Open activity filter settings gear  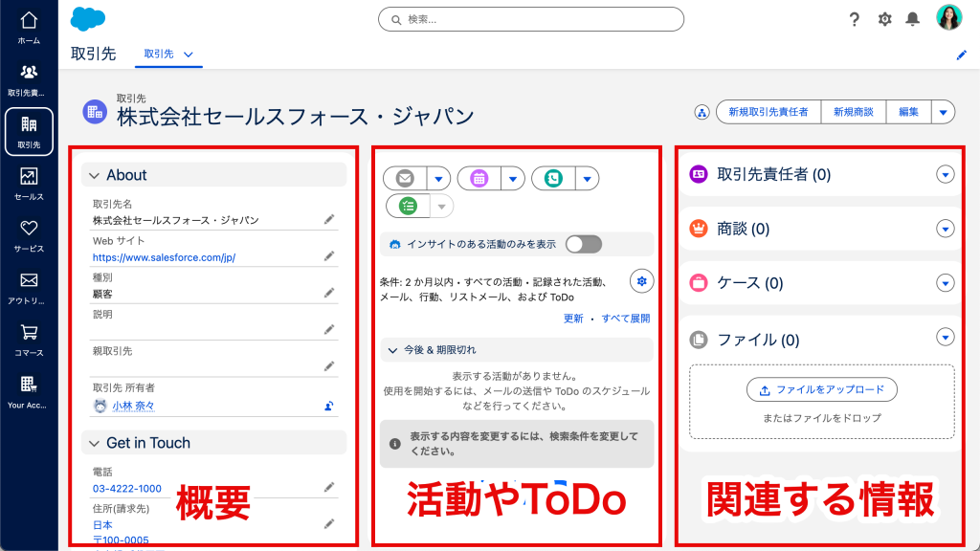642,282
